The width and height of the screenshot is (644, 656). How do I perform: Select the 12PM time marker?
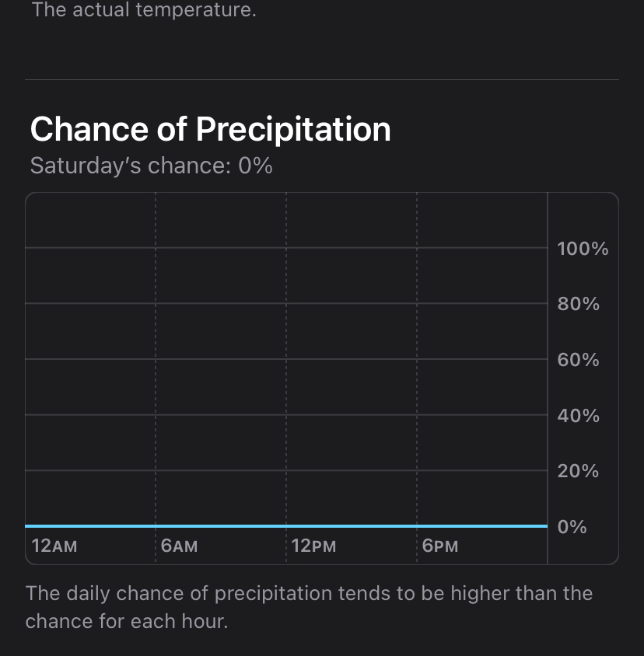click(313, 546)
